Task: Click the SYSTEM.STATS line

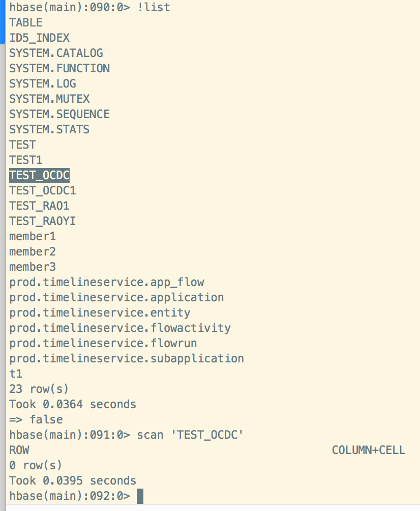Action: pyautogui.click(x=49, y=129)
